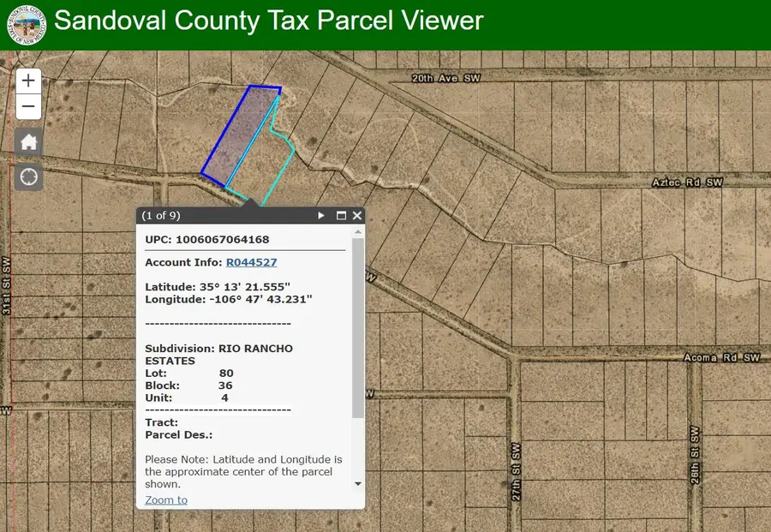Return map to default home extent
771x532 pixels.
click(x=28, y=142)
